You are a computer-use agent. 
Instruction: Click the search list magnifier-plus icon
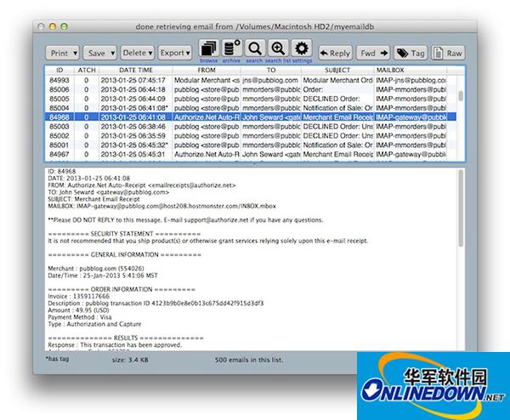tap(278, 48)
